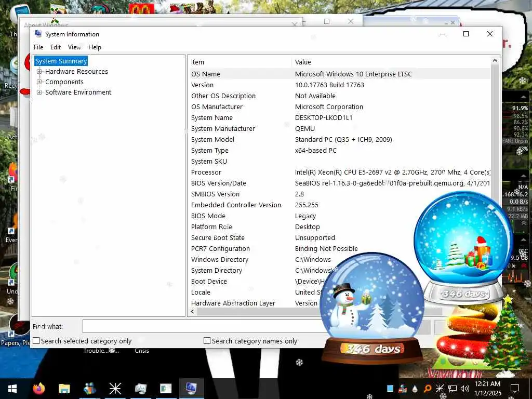Expand the Software Environment tree node
Screen dimensions: 532x399
tap(39, 92)
